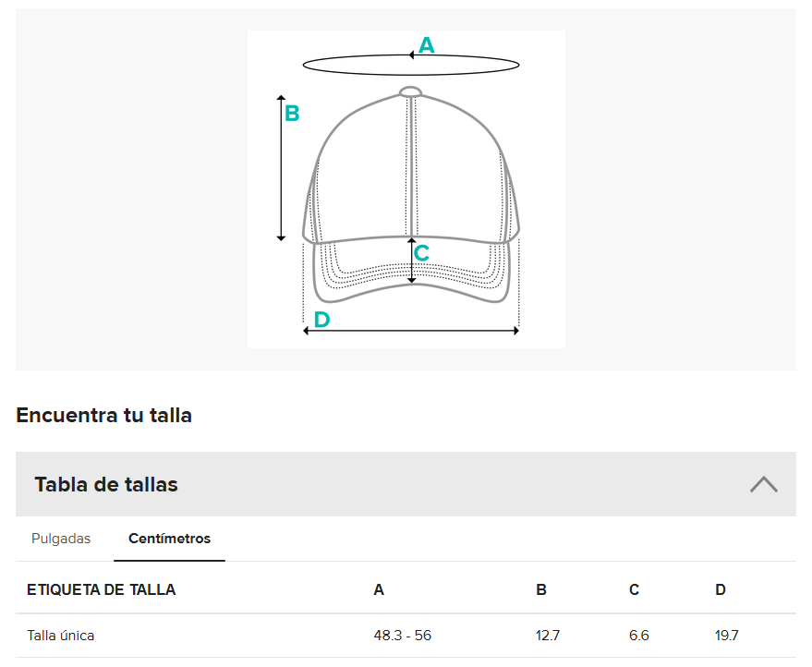812x667 pixels.
Task: Select the Centímetros tab
Action: [x=169, y=539]
